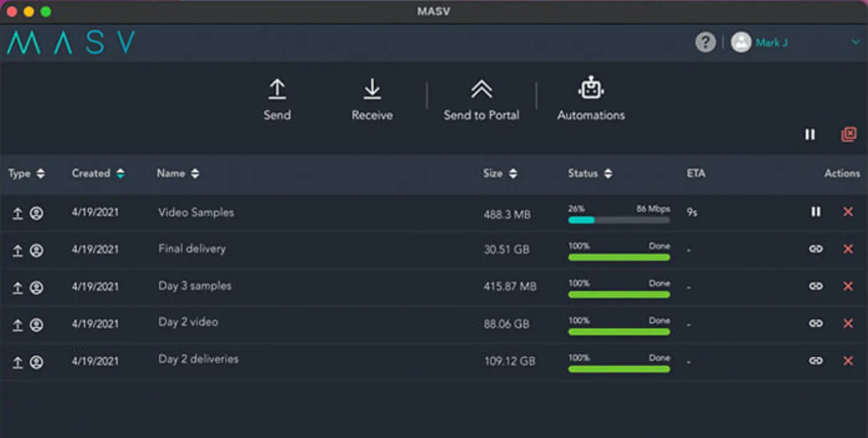Screen dimensions: 868x438
Task: Click the upload arrow icon of Day 2 deliveries
Action: tap(18, 362)
